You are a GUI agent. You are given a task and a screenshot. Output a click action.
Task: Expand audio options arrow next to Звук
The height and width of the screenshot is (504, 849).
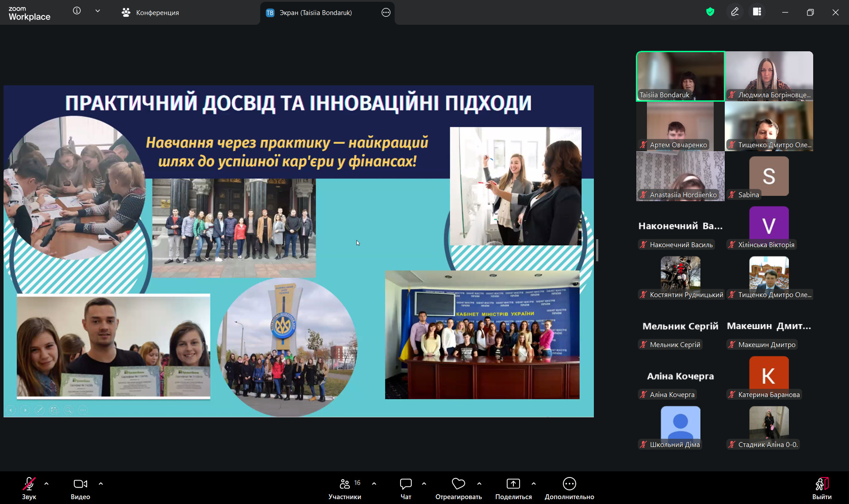[46, 484]
